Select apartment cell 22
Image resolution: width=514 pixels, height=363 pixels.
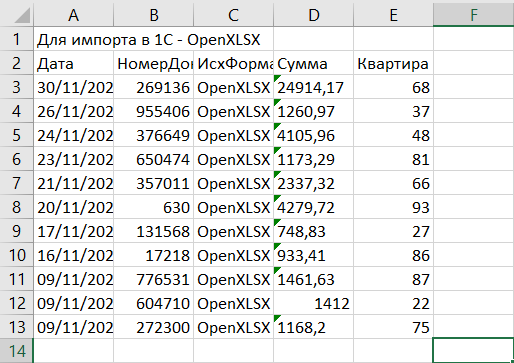click(393, 303)
